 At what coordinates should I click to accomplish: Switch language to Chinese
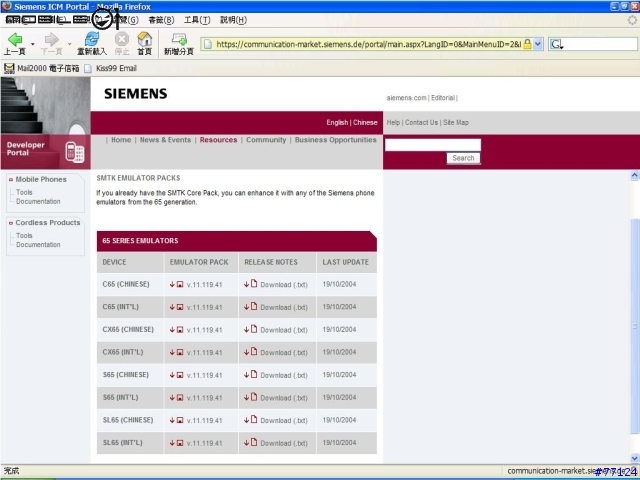click(365, 122)
